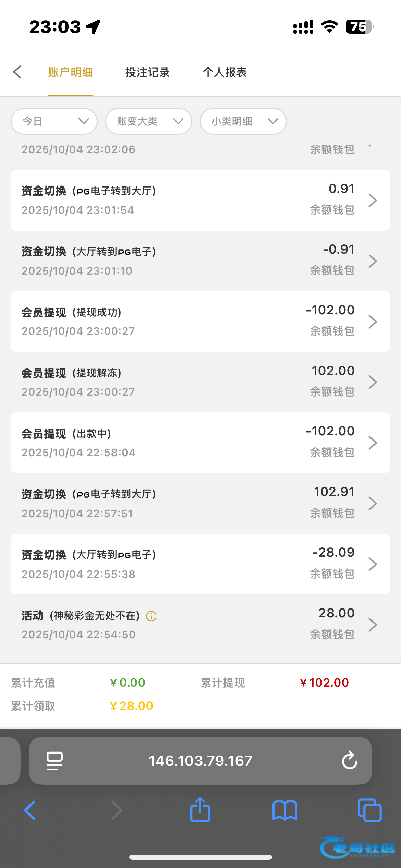Open the 提现解冻 102.00 record
The width and height of the screenshot is (401, 868).
coord(200,382)
